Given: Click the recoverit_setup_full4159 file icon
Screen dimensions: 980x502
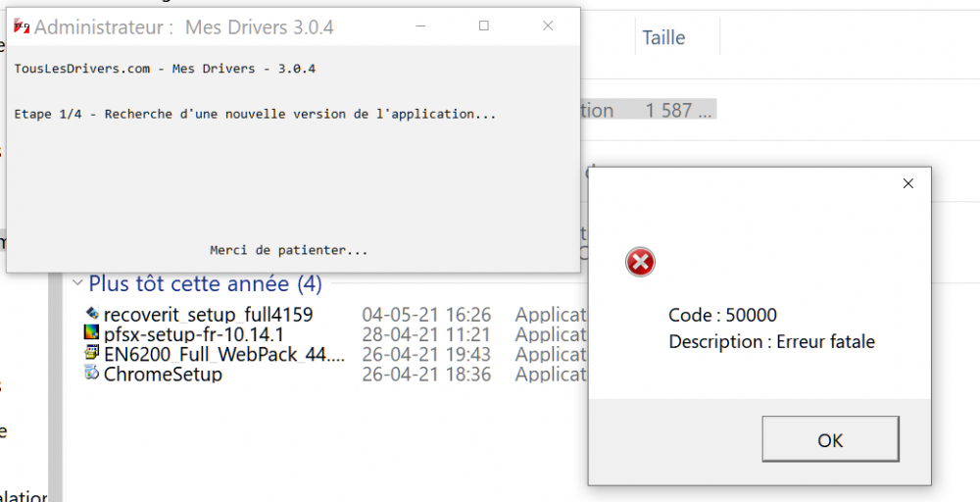Looking at the screenshot, I should click(93, 314).
